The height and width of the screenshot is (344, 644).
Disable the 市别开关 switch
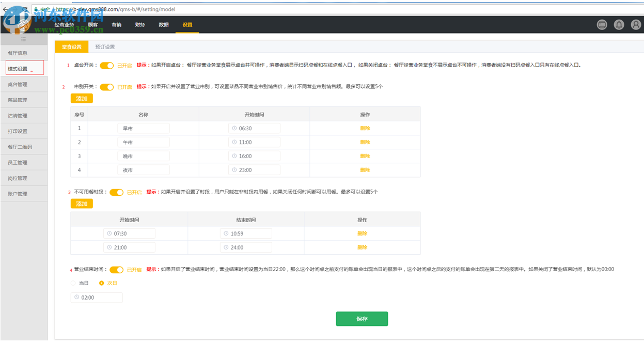click(x=106, y=87)
